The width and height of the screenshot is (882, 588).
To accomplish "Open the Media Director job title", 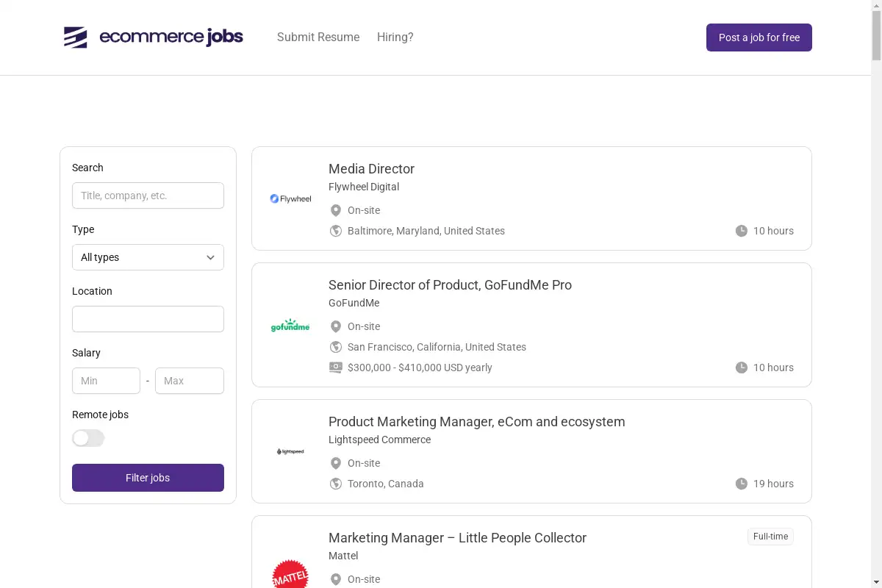I will pos(371,169).
